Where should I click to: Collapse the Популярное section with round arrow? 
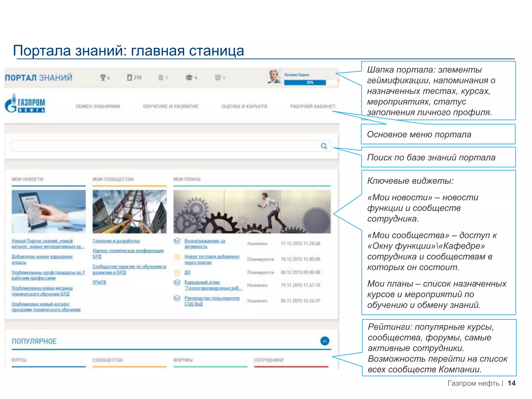click(x=325, y=341)
